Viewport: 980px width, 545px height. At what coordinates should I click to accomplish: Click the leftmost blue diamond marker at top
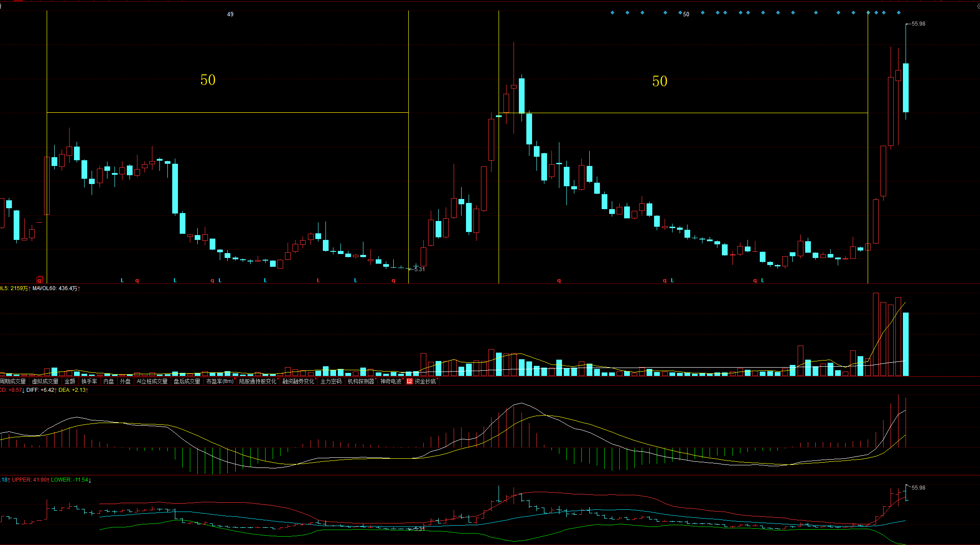click(612, 13)
